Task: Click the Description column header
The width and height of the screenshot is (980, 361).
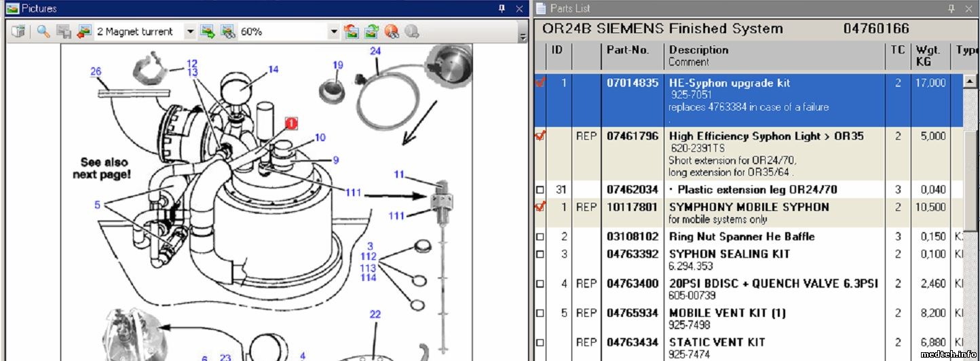Action: pos(698,50)
